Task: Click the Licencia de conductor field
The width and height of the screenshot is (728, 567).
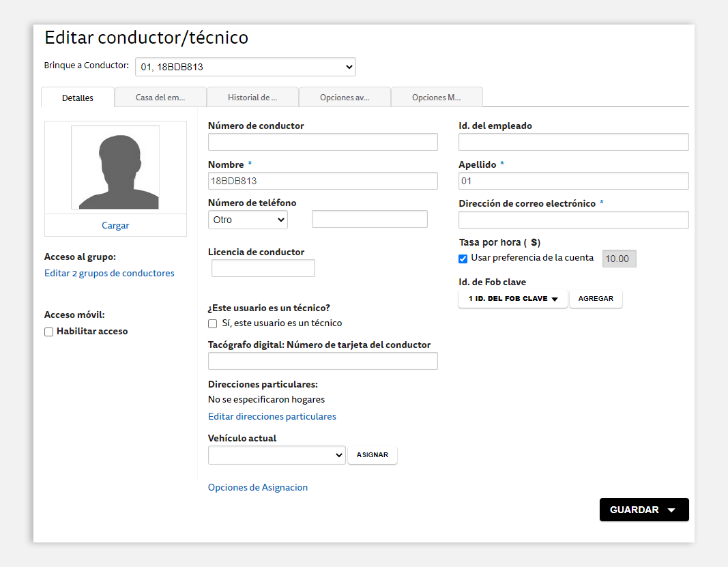Action: pyautogui.click(x=263, y=268)
